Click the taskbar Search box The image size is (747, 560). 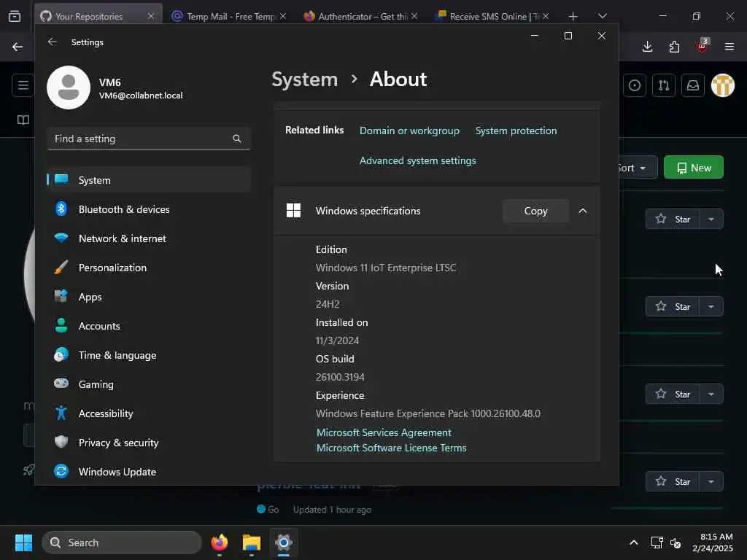(122, 542)
